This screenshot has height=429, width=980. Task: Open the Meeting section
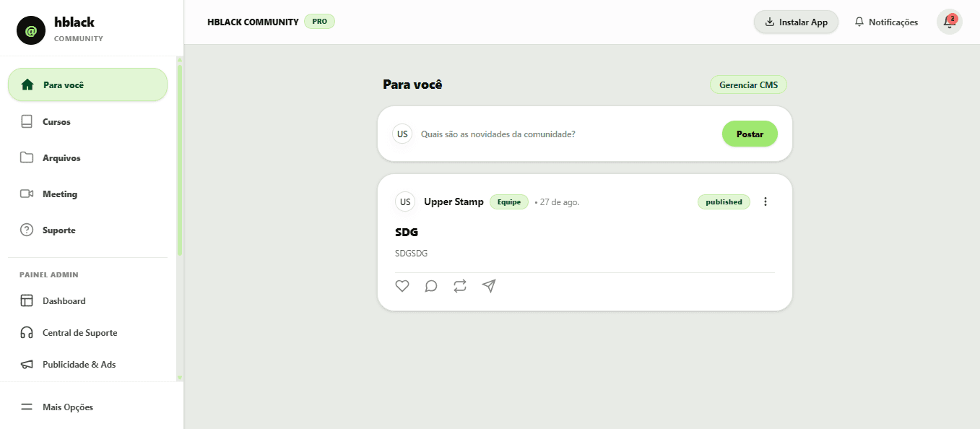[87, 194]
